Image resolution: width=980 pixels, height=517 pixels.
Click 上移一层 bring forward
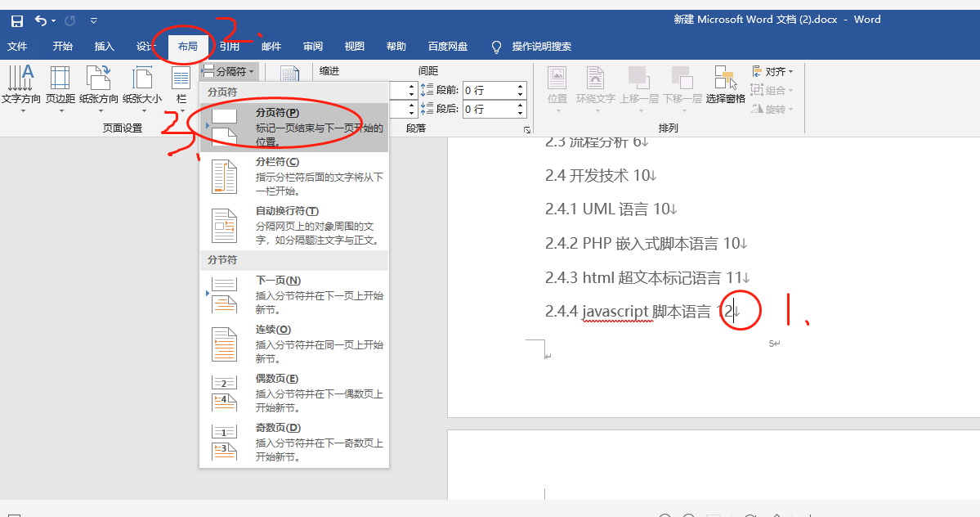639,89
